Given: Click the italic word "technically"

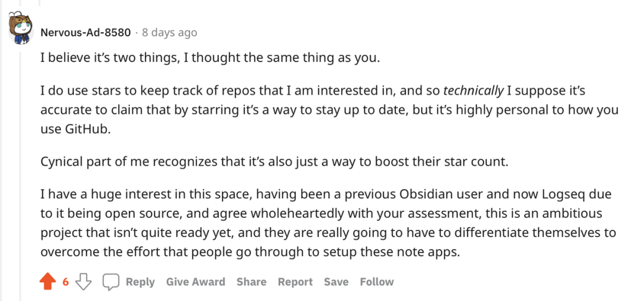Looking at the screenshot, I should 473,91.
